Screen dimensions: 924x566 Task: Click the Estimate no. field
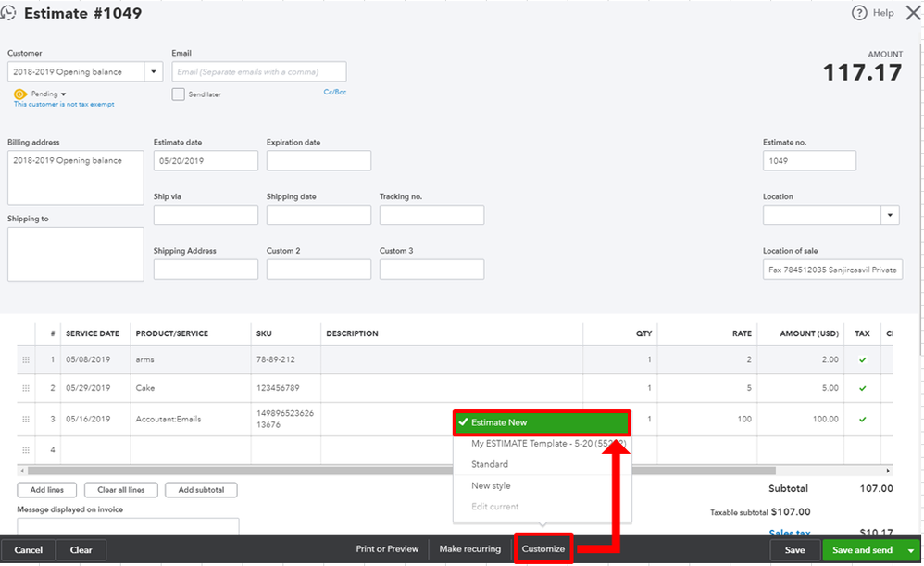click(809, 161)
